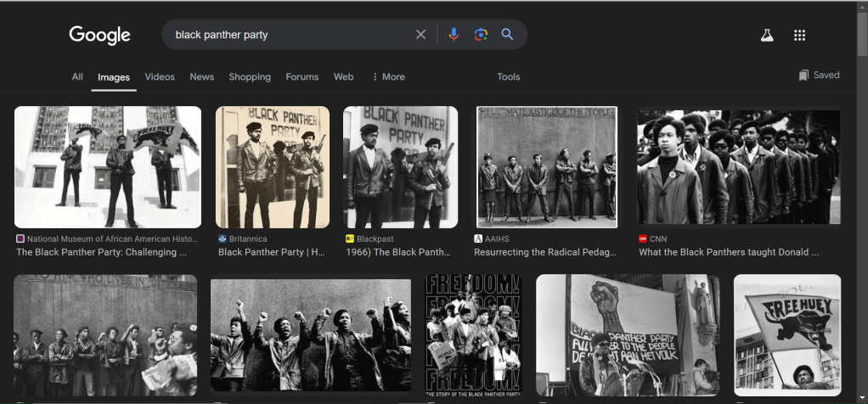Click the Google logo
This screenshot has width=868, height=404.
tap(99, 35)
